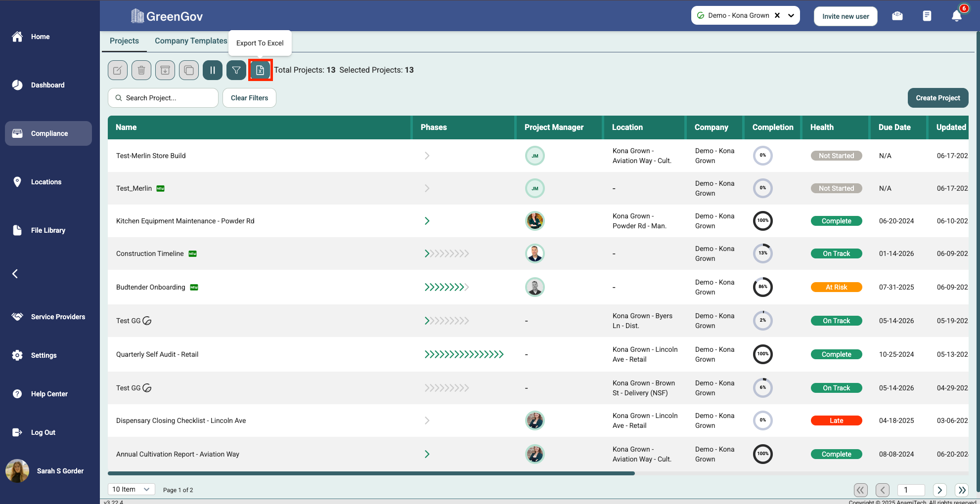Viewport: 980px width, 504px height.
Task: Open the document notes icon in header
Action: point(927,16)
